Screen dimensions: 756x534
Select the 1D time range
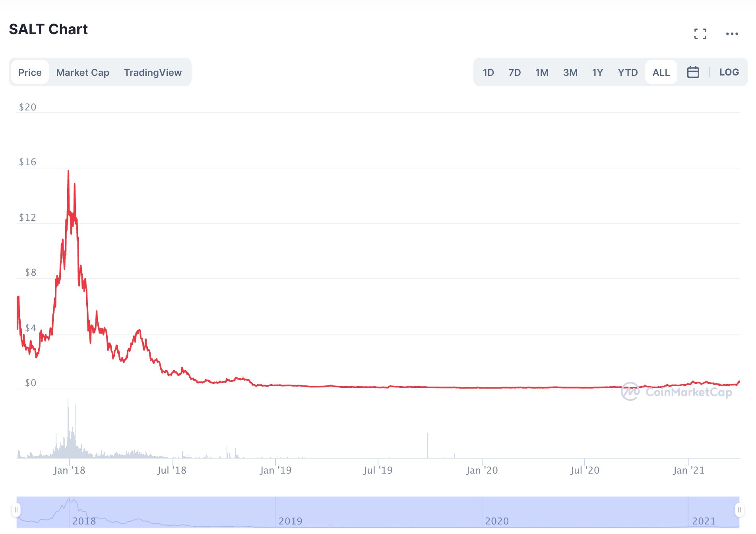[x=488, y=72]
